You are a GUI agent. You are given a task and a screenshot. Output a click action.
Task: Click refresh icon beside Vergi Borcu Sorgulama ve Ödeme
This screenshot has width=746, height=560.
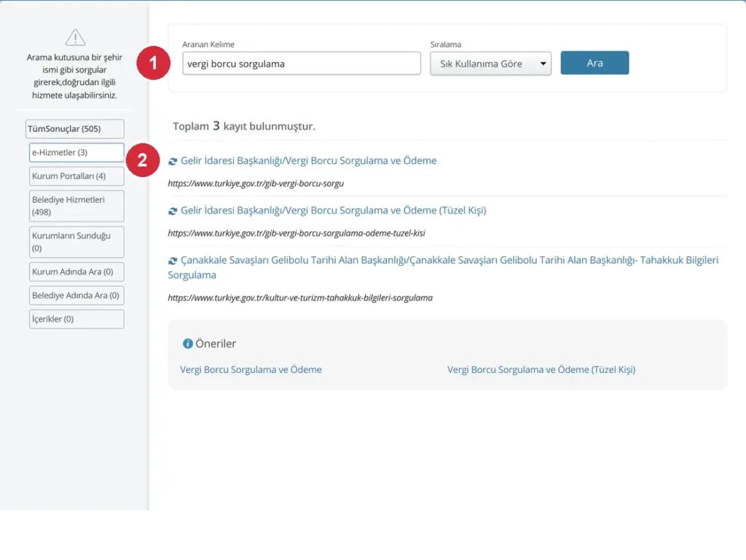pos(173,162)
